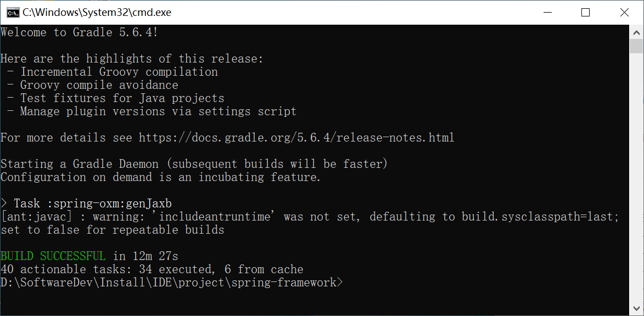Click the green BUILD SUCCESSFUL text
644x316 pixels.
pyautogui.click(x=53, y=256)
